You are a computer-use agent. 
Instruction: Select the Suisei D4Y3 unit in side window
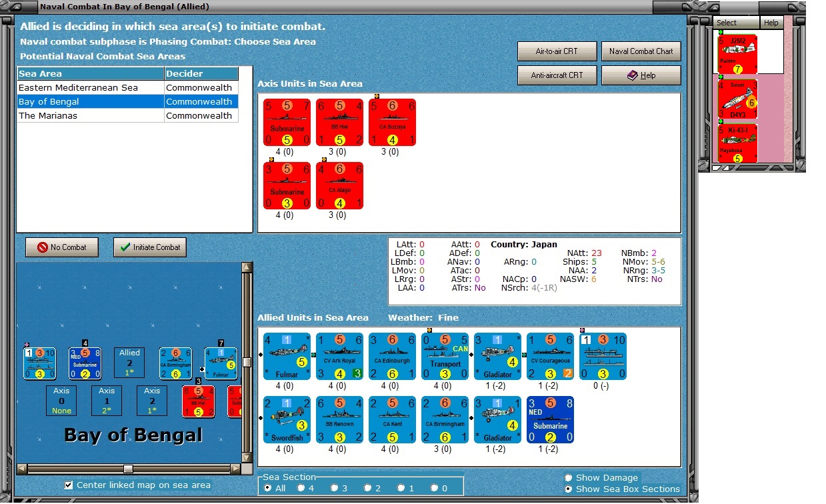point(737,99)
